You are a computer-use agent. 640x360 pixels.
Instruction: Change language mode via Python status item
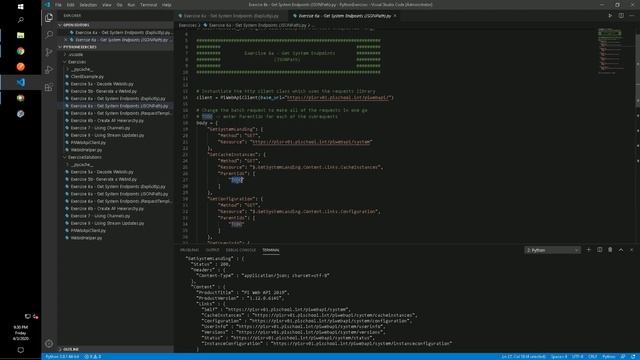pos(609,357)
